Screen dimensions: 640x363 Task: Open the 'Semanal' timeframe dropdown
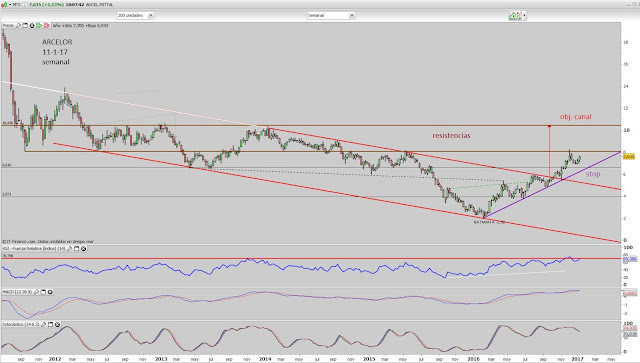331,15
